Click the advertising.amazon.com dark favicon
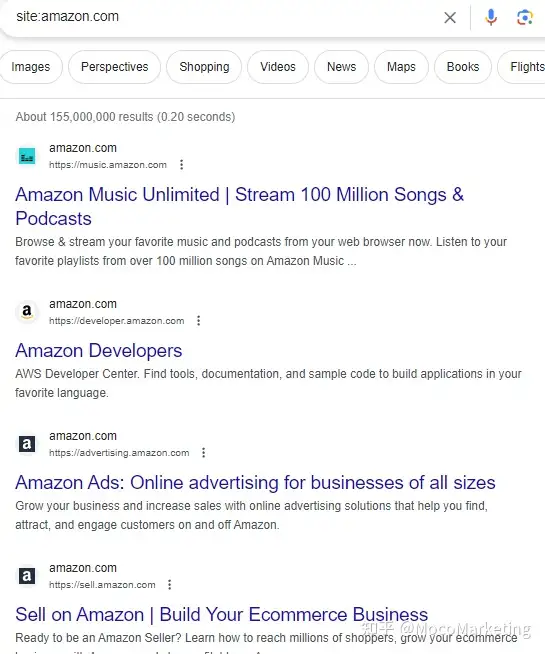The width and height of the screenshot is (545, 654). tap(27, 444)
